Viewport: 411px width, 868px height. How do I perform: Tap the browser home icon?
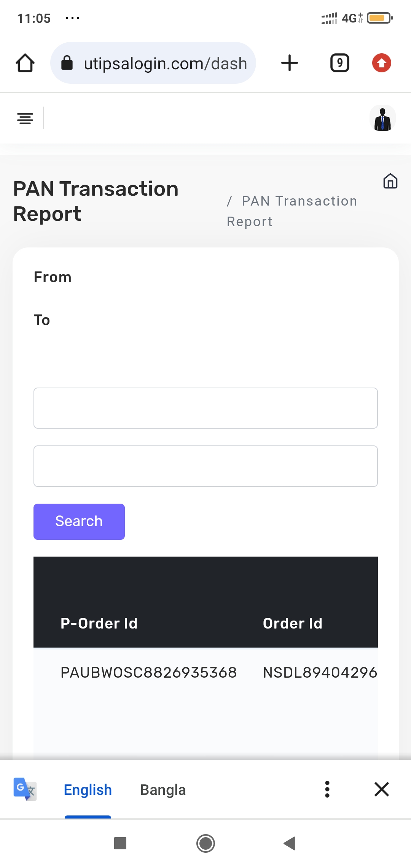tap(25, 63)
